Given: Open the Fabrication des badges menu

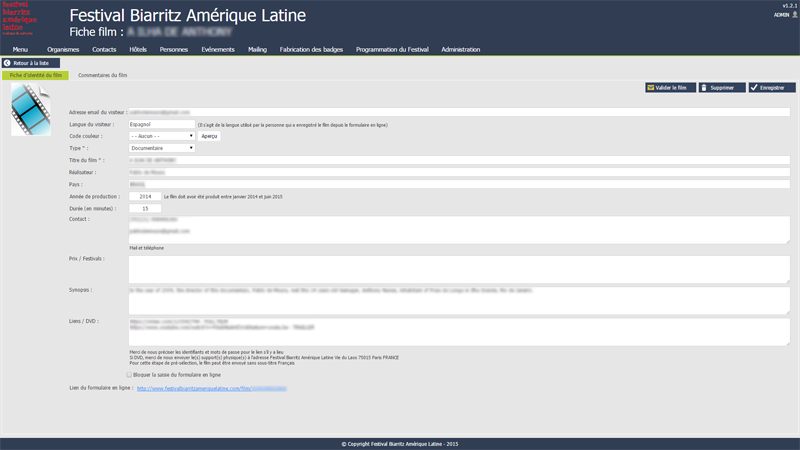Looking at the screenshot, I should (x=311, y=49).
